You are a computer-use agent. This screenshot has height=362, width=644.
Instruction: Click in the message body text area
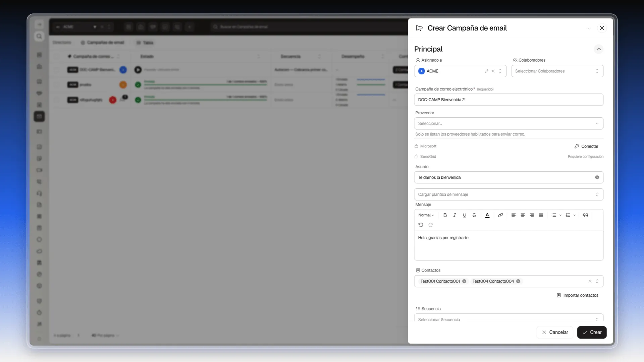pyautogui.click(x=509, y=245)
